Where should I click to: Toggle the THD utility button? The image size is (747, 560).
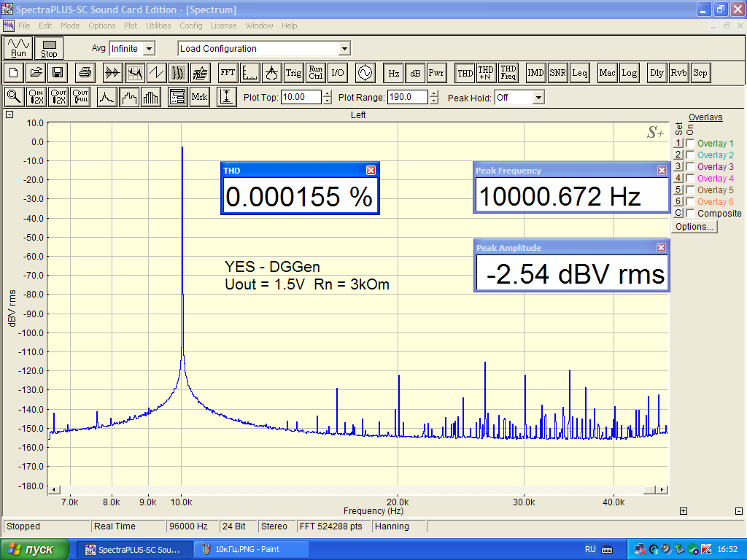[465, 73]
